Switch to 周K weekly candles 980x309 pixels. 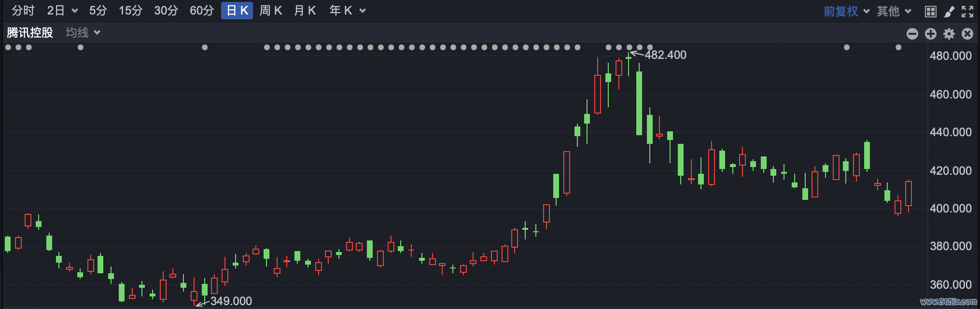point(271,11)
